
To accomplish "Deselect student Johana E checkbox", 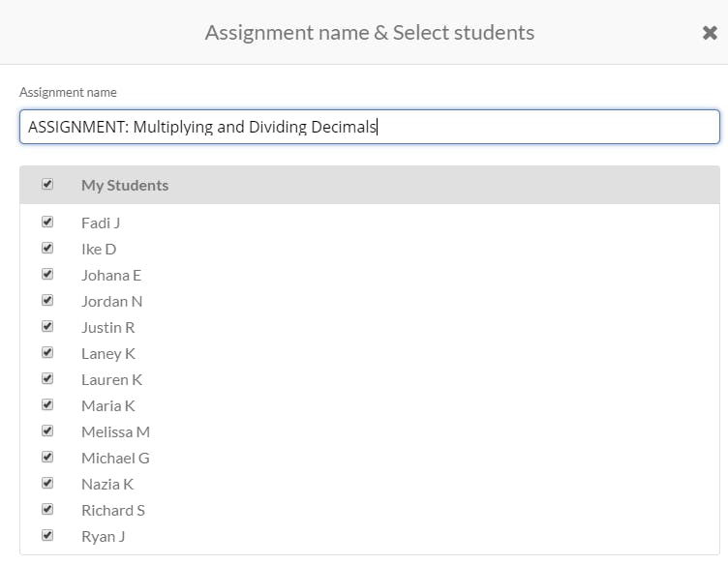I will click(47, 274).
